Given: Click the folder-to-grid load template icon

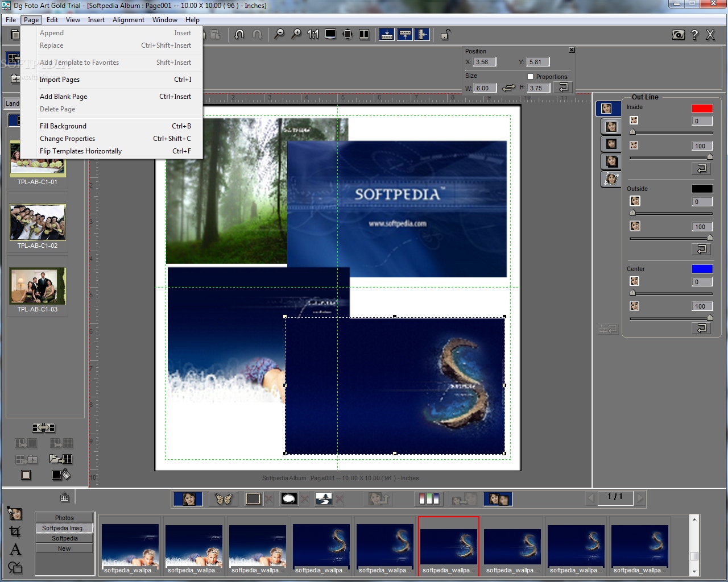Looking at the screenshot, I should (x=61, y=459).
